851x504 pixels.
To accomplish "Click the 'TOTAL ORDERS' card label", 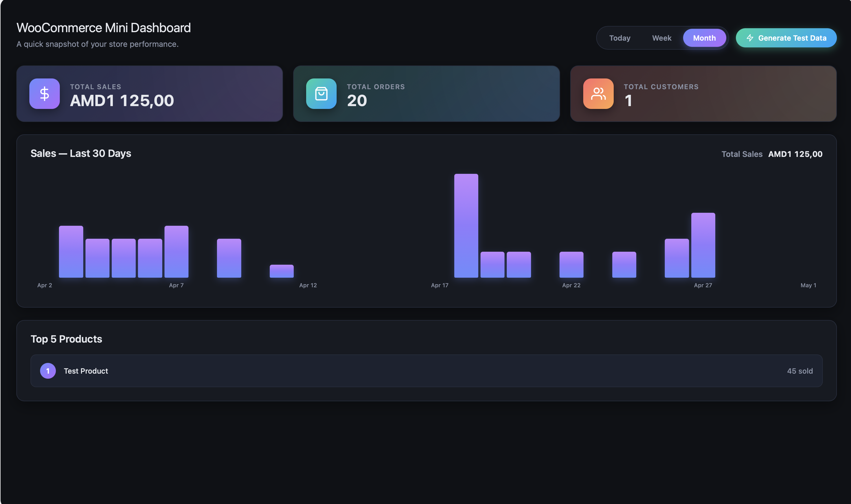I will click(x=376, y=87).
